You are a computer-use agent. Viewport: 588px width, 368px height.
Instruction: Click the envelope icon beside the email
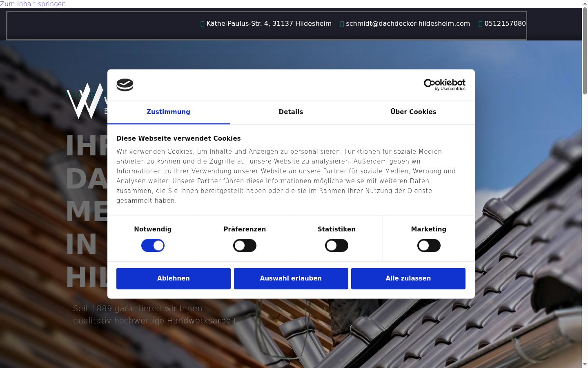pyautogui.click(x=342, y=24)
